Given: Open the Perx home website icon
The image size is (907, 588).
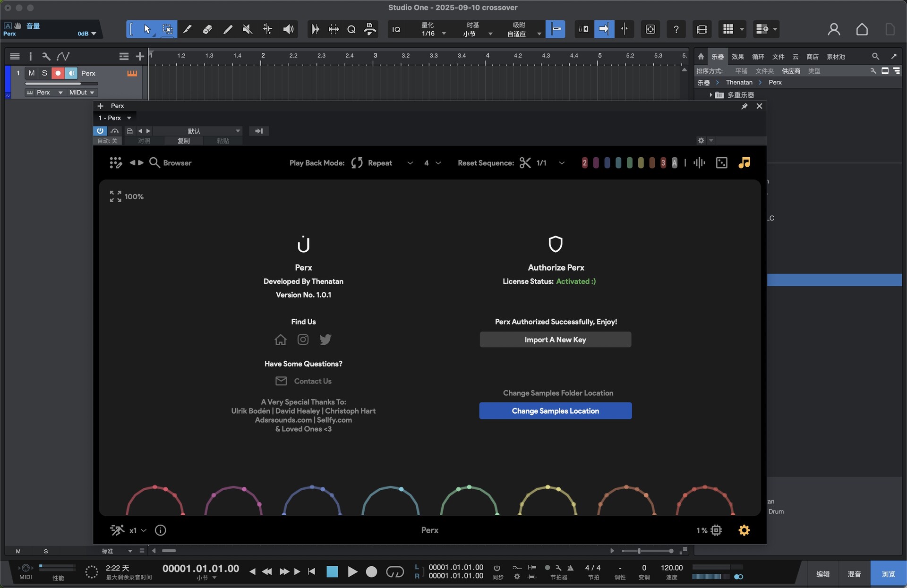Looking at the screenshot, I should tap(281, 340).
